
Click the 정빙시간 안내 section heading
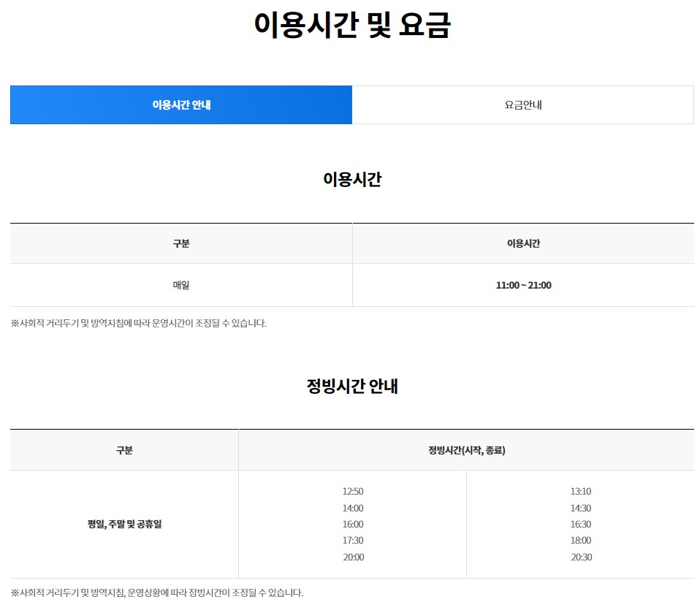pos(352,386)
